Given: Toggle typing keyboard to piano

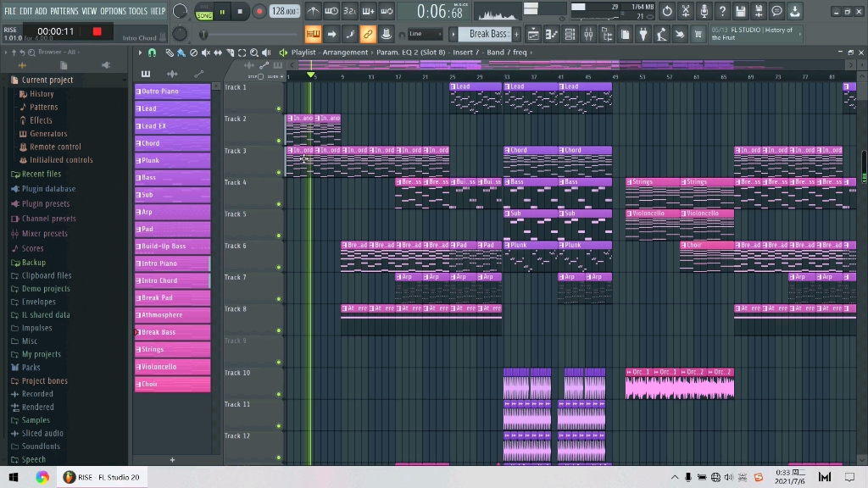Looking at the screenshot, I should [x=314, y=34].
